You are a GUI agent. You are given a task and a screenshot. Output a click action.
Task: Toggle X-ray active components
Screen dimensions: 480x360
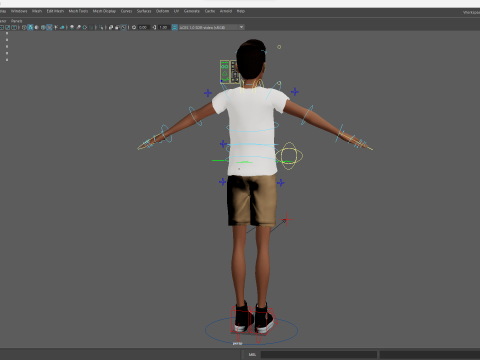tap(117, 27)
